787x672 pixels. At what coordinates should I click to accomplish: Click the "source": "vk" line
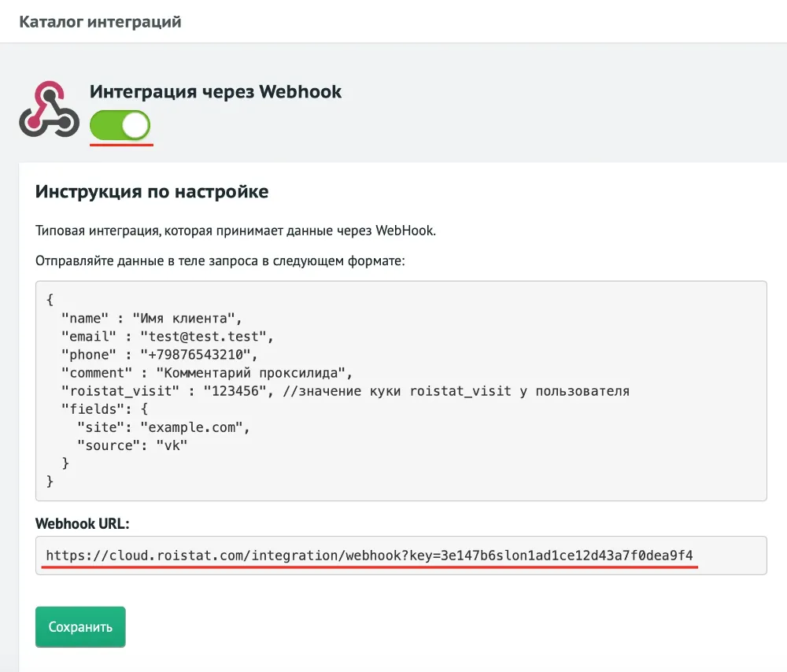132,445
